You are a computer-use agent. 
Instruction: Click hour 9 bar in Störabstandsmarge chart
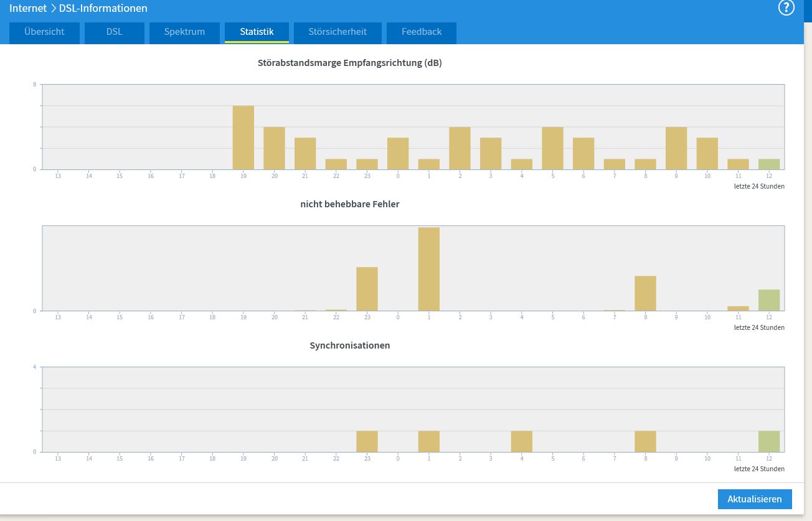click(x=676, y=148)
